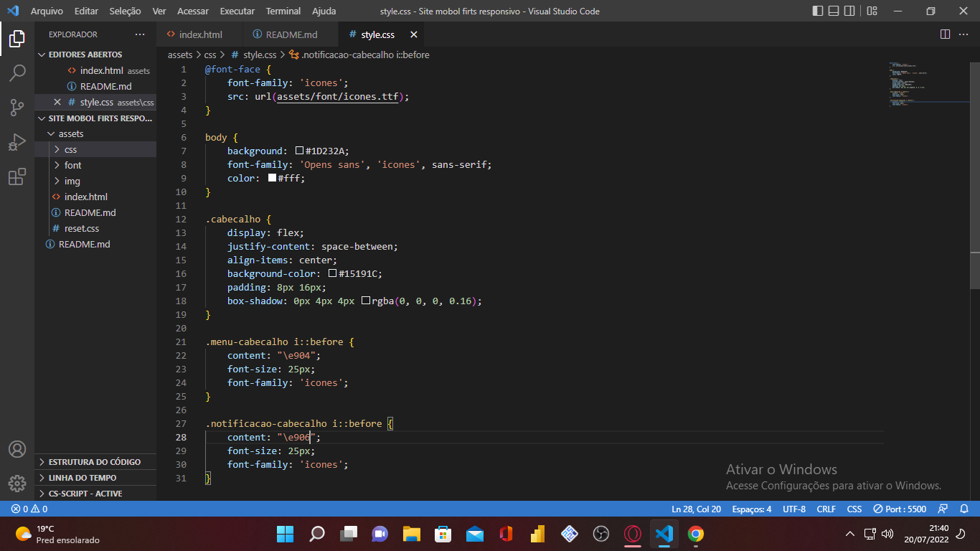Open Windows Start button on taskbar

click(285, 534)
